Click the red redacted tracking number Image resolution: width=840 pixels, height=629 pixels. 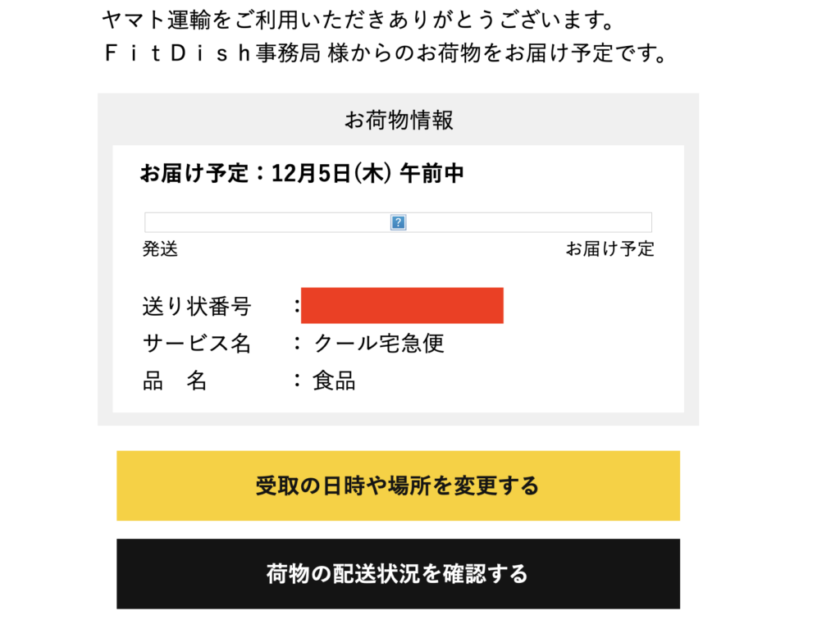coord(402,305)
